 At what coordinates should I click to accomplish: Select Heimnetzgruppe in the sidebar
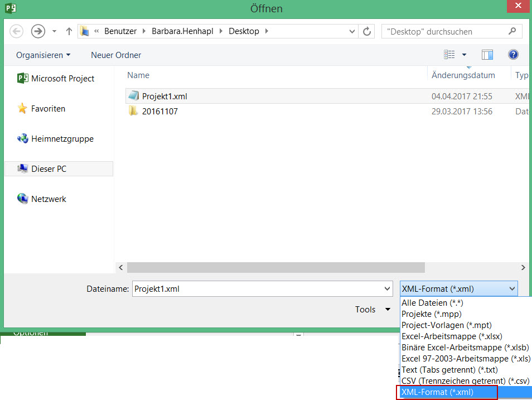click(x=55, y=139)
